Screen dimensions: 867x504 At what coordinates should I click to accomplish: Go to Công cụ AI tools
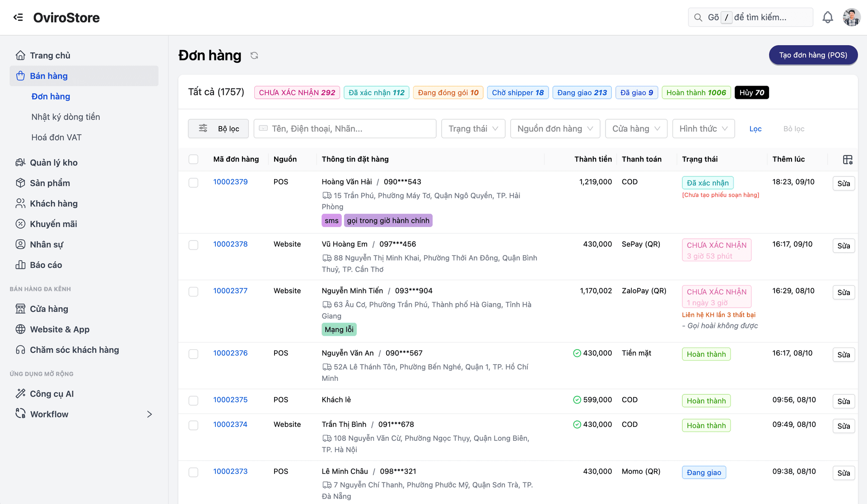click(x=51, y=394)
